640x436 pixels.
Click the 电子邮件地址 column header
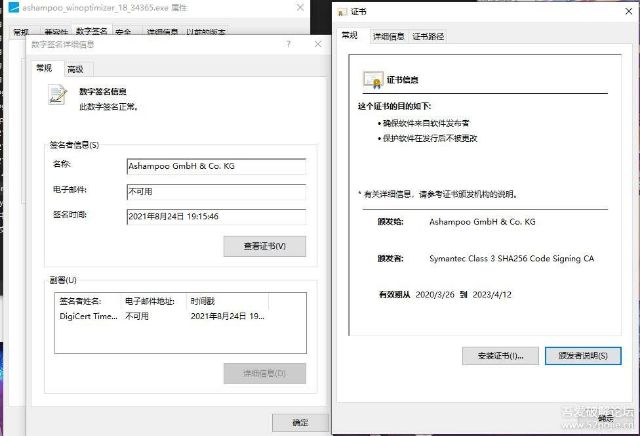[x=153, y=301]
